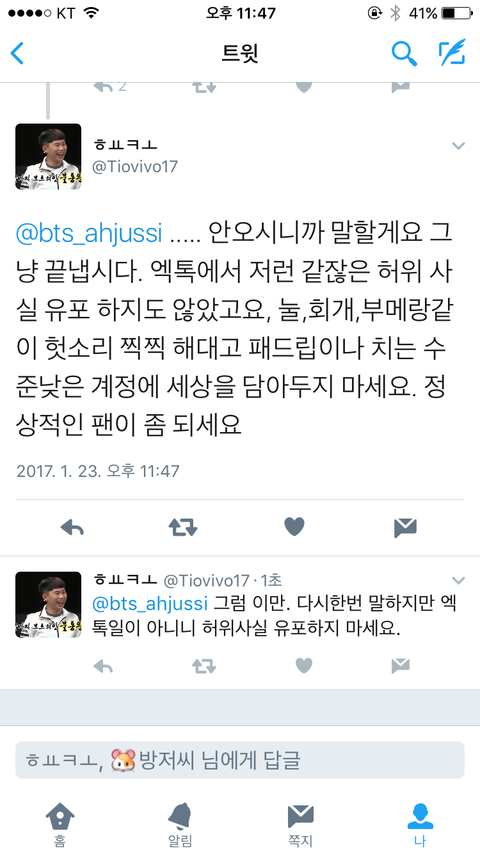The image size is (480, 854).
Task: Like the main tweet with the heart icon
Action: click(294, 527)
